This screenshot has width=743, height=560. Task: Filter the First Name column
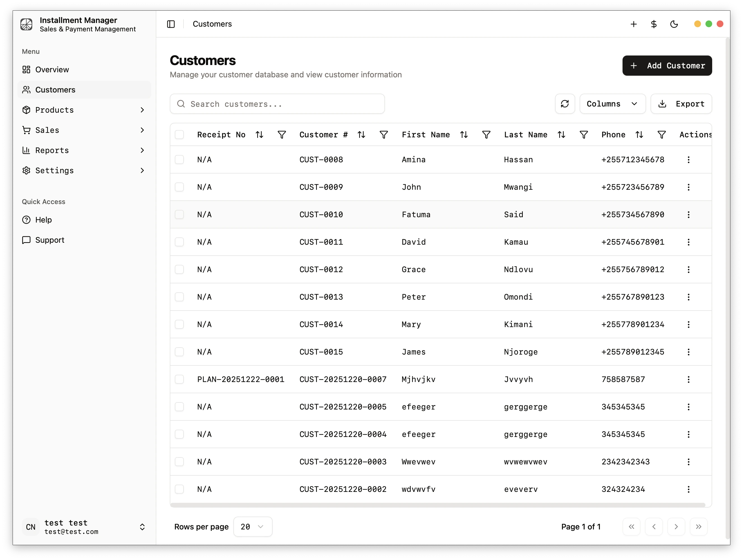tap(486, 135)
